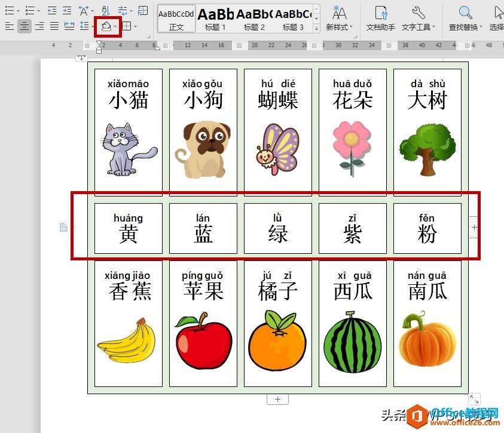Click the highlighted shading tool icon

point(108,26)
